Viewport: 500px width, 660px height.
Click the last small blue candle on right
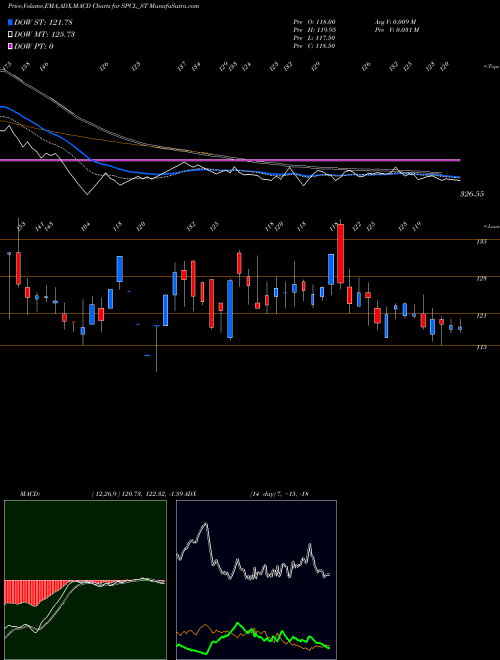click(x=460, y=328)
